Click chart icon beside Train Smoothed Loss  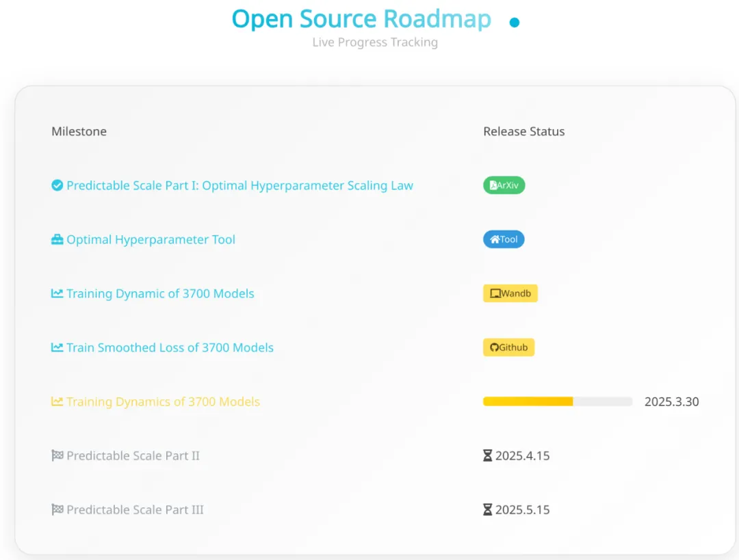pos(57,347)
